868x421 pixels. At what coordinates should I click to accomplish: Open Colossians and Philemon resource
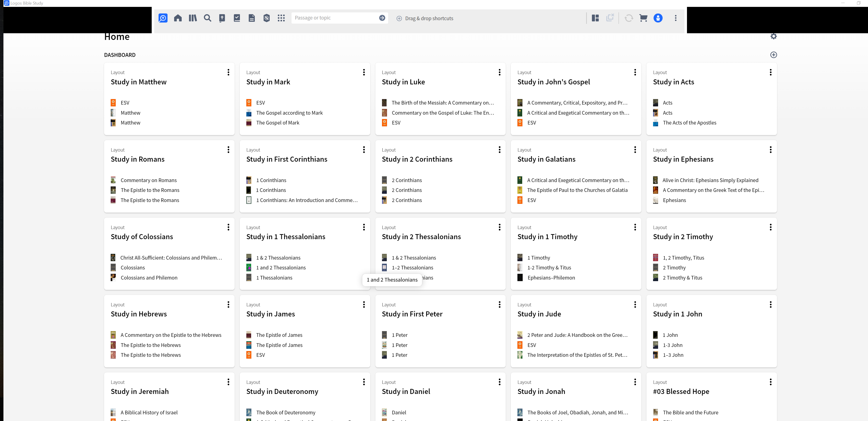point(148,278)
